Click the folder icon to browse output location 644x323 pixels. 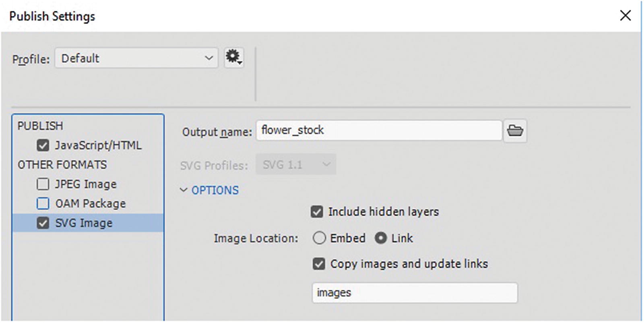[x=515, y=130]
